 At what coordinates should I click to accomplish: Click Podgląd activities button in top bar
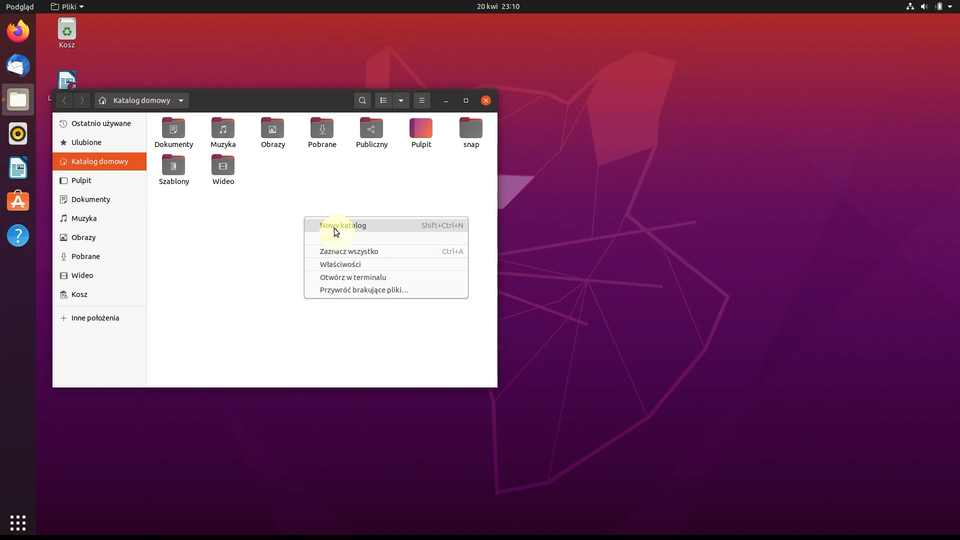click(x=19, y=6)
